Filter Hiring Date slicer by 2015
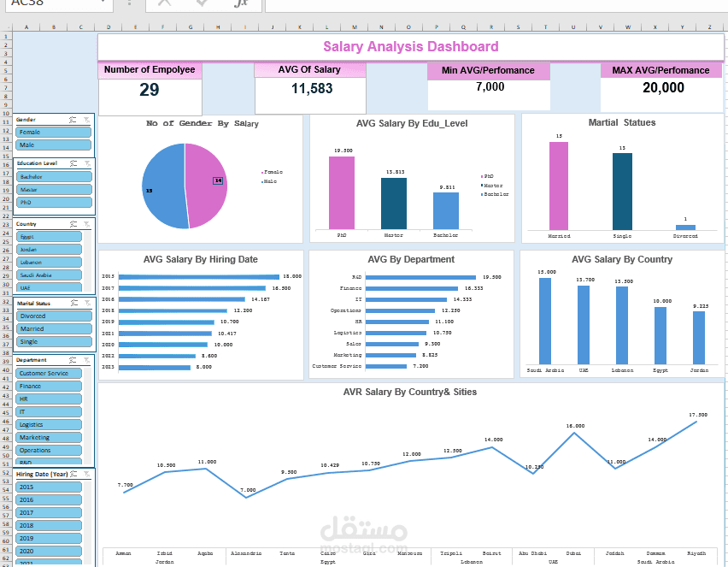This screenshot has width=728, height=567. tap(49, 487)
